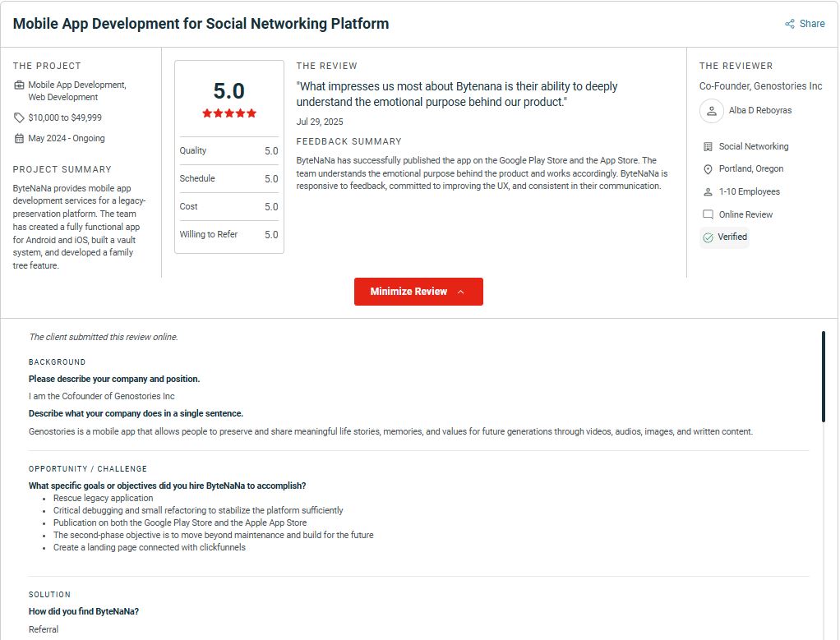Click the Background section heading

(57, 362)
